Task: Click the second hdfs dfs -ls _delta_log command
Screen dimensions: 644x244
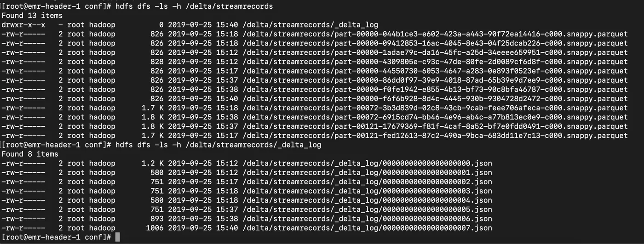Action: click(x=218, y=145)
